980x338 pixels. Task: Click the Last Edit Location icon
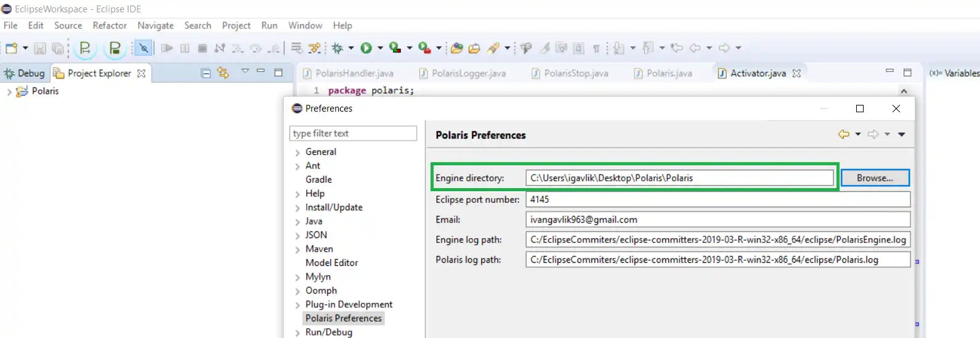[677, 48]
